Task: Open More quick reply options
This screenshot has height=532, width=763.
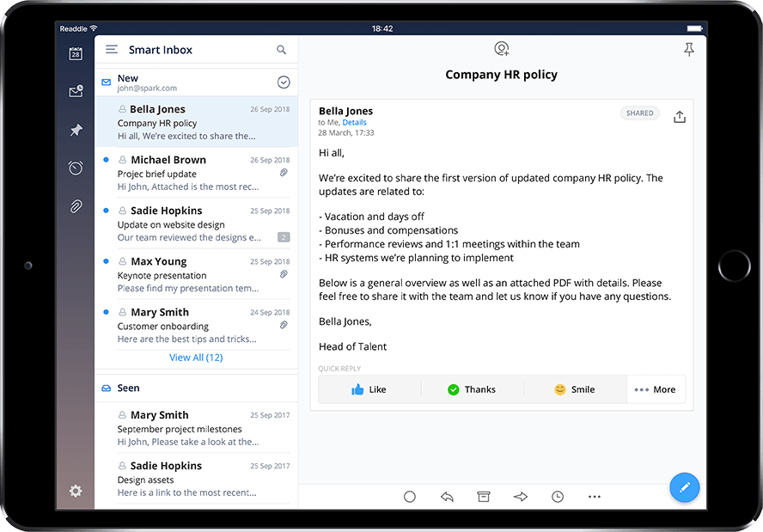Action: click(x=656, y=388)
